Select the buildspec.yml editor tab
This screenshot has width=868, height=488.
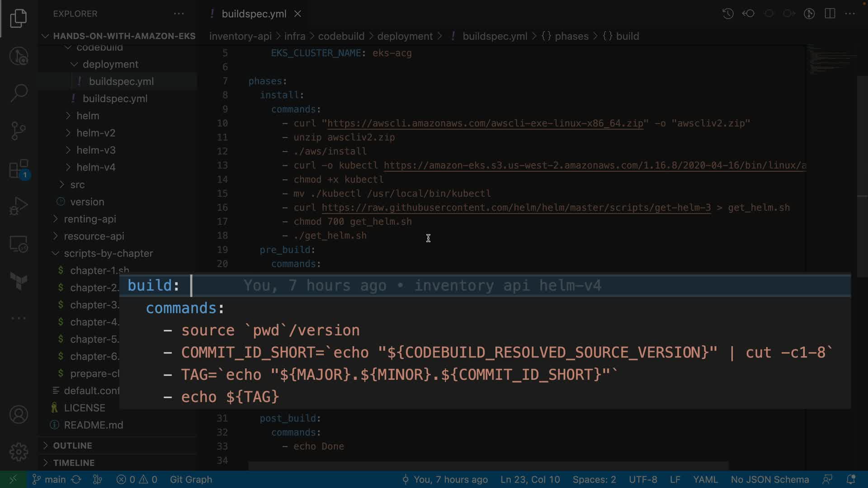[254, 14]
